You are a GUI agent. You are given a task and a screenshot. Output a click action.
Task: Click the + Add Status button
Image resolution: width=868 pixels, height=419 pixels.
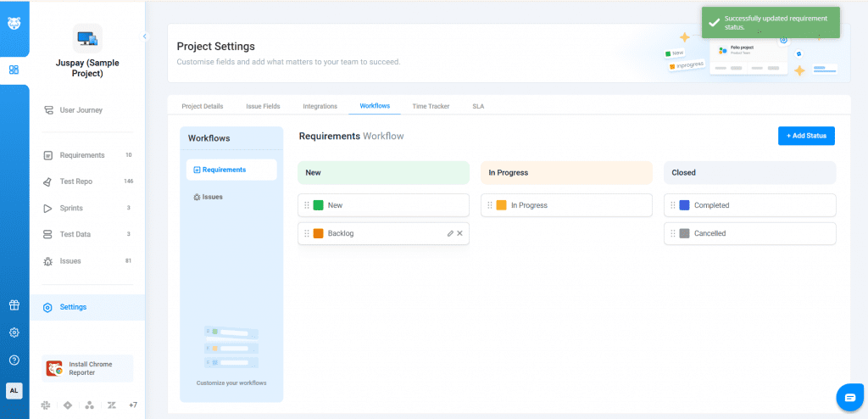point(805,136)
